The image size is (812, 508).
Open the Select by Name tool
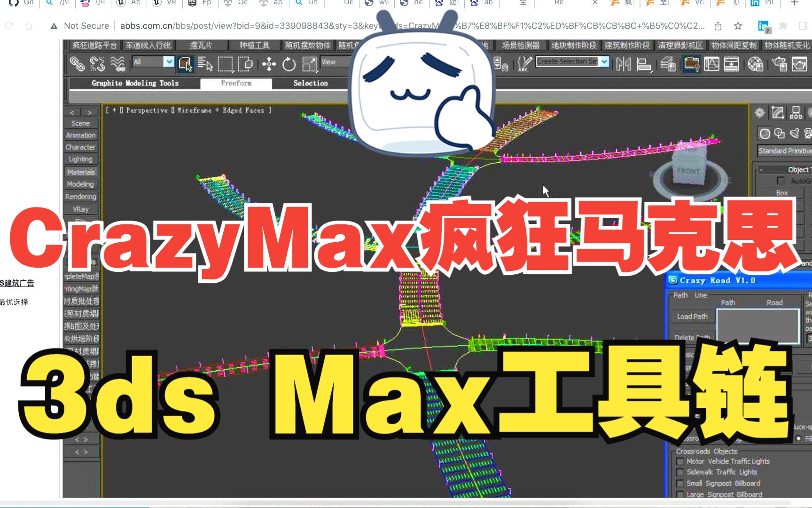click(205, 63)
